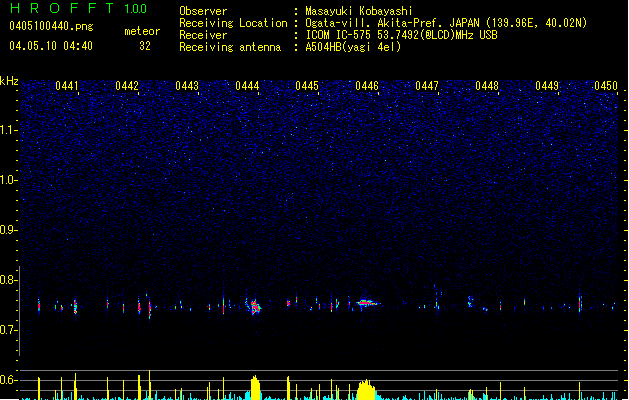Click the 'Observer' label
The image size is (629, 400).
click(203, 11)
